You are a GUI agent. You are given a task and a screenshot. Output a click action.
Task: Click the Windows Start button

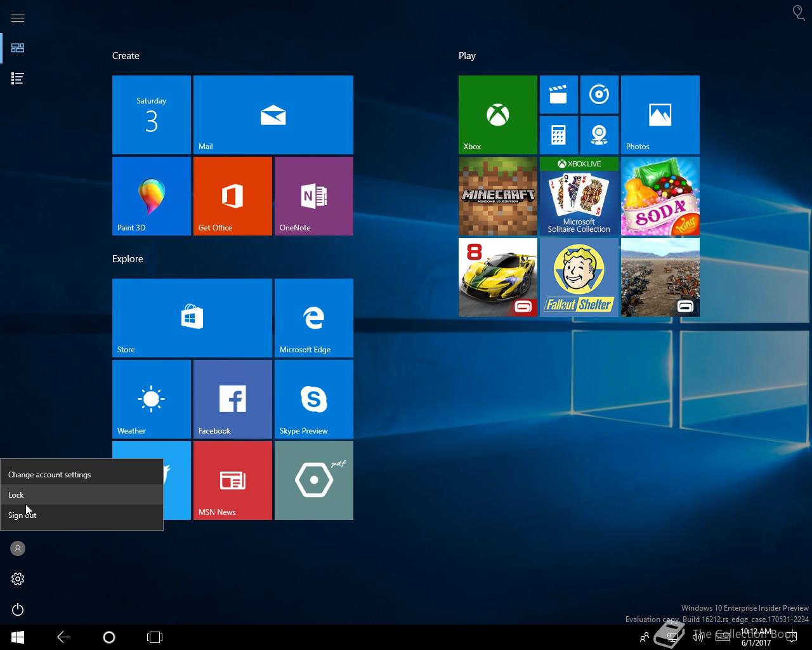tap(18, 637)
